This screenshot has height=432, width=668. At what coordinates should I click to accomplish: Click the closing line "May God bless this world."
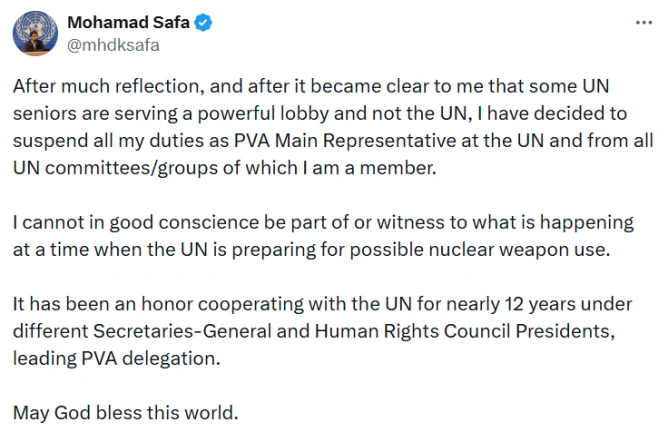pyautogui.click(x=125, y=413)
